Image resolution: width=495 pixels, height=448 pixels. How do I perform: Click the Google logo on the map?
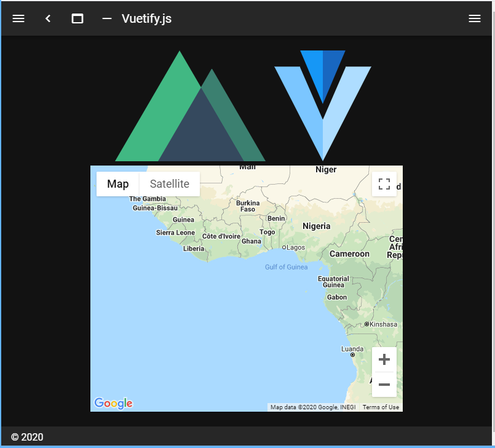pos(113,403)
